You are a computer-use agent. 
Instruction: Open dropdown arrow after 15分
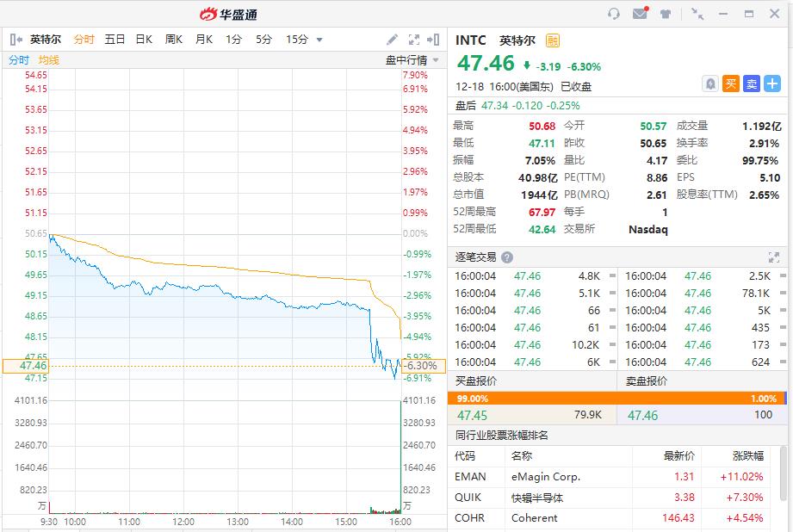[x=319, y=40]
